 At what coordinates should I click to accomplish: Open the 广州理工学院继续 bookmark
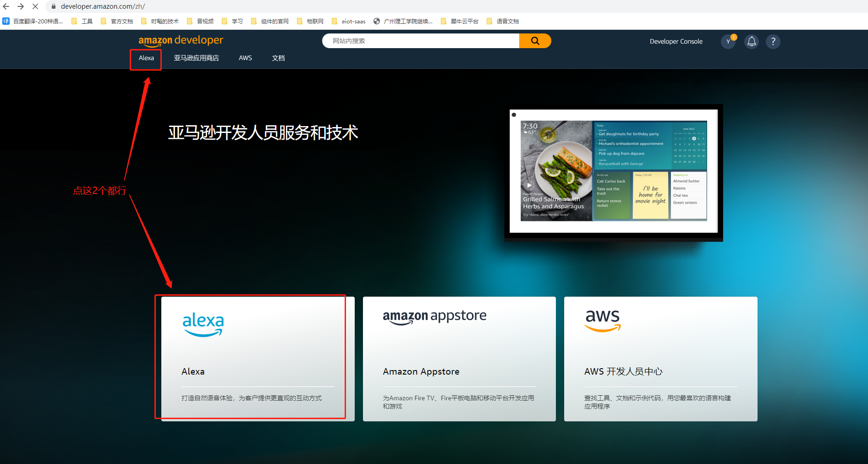403,21
